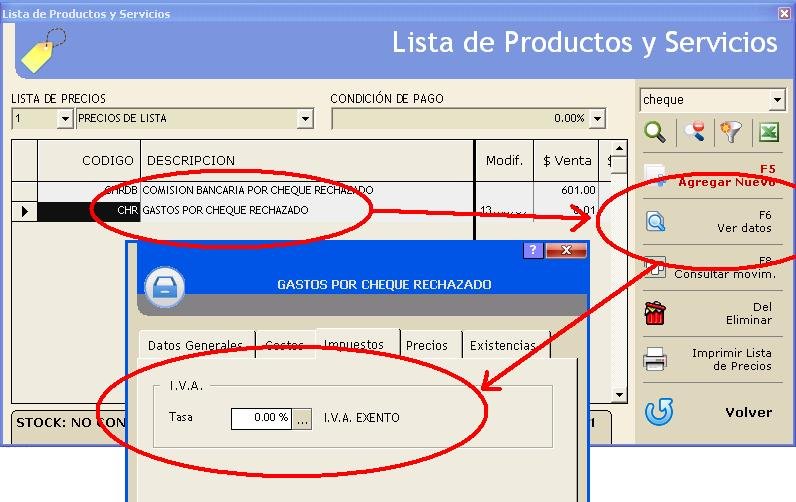
Task: Click the Tasa 0.00 % field
Action: 261,419
